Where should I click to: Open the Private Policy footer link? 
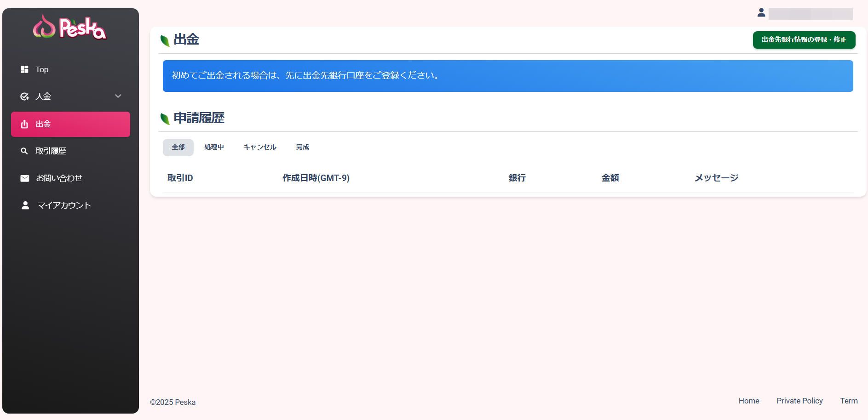[x=799, y=401]
